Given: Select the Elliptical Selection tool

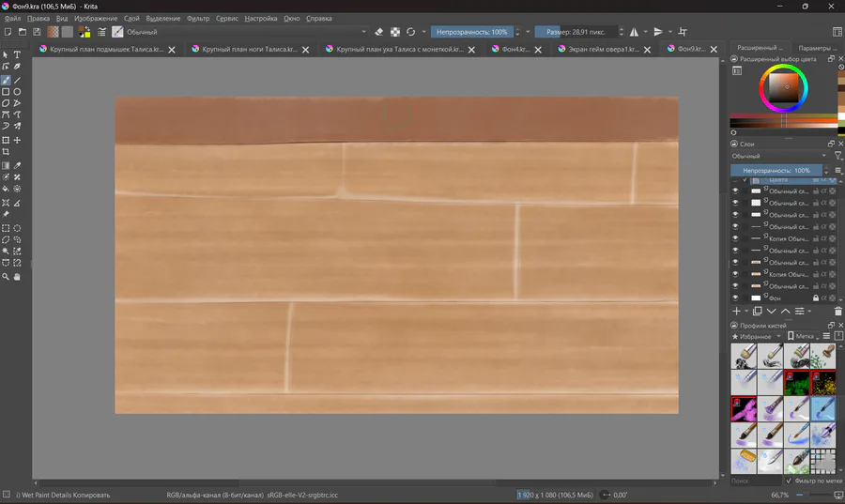Looking at the screenshot, I should click(x=17, y=228).
